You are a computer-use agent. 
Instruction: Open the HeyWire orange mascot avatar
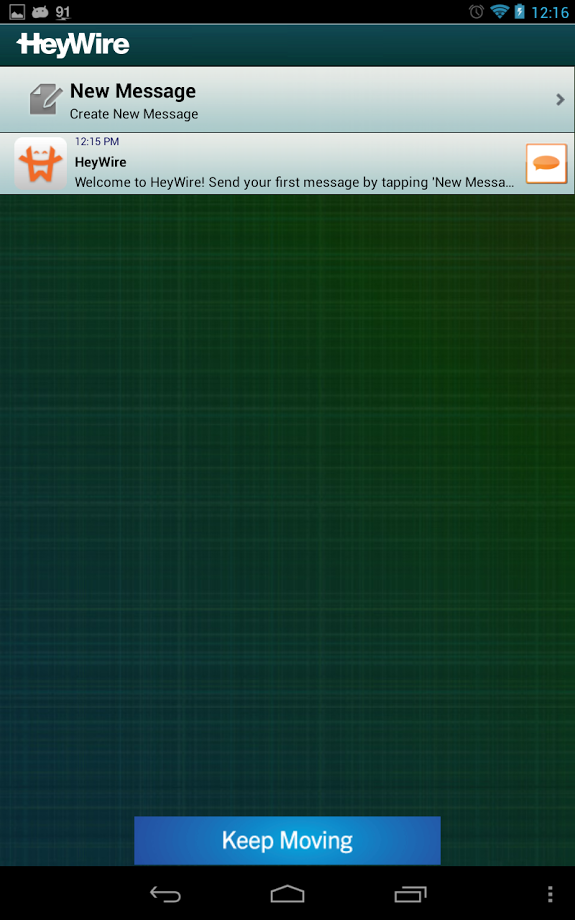click(40, 164)
